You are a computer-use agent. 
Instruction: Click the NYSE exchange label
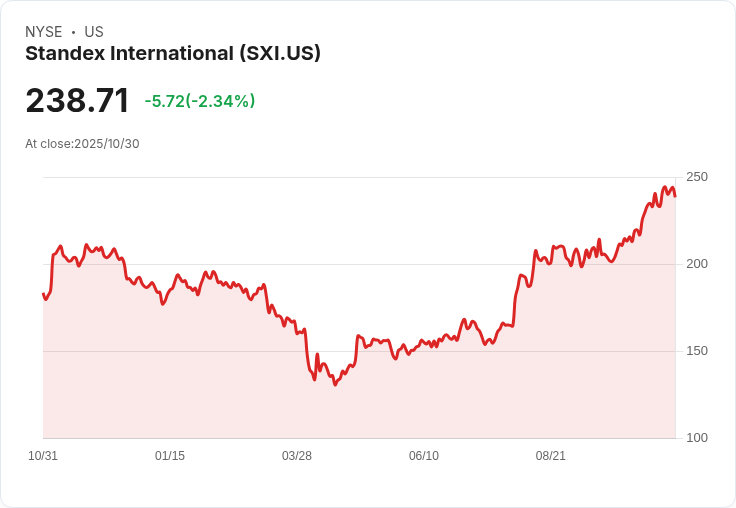(x=44, y=32)
